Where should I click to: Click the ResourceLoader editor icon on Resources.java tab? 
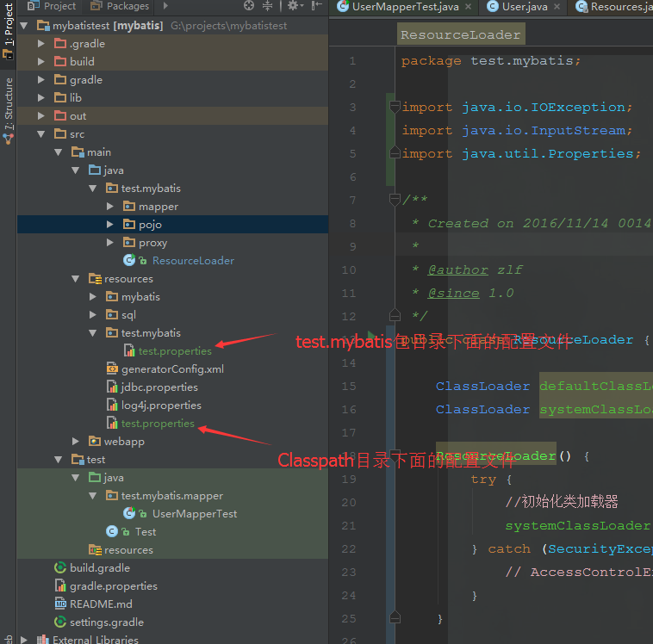[x=581, y=6]
